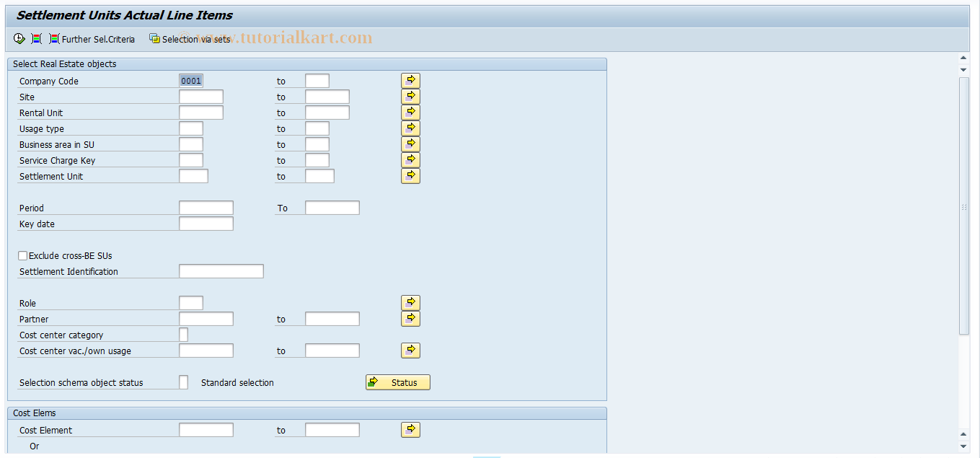Click the Usage type to field

click(317, 128)
